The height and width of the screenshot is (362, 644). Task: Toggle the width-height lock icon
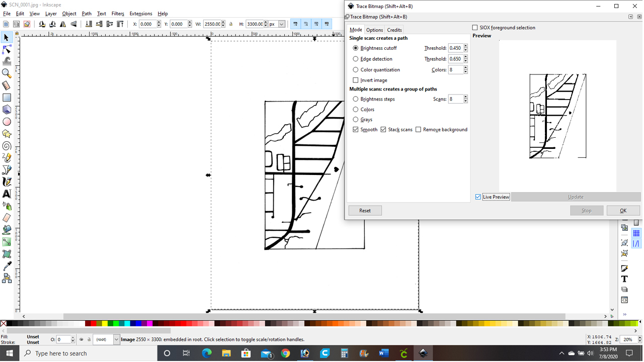(x=231, y=24)
